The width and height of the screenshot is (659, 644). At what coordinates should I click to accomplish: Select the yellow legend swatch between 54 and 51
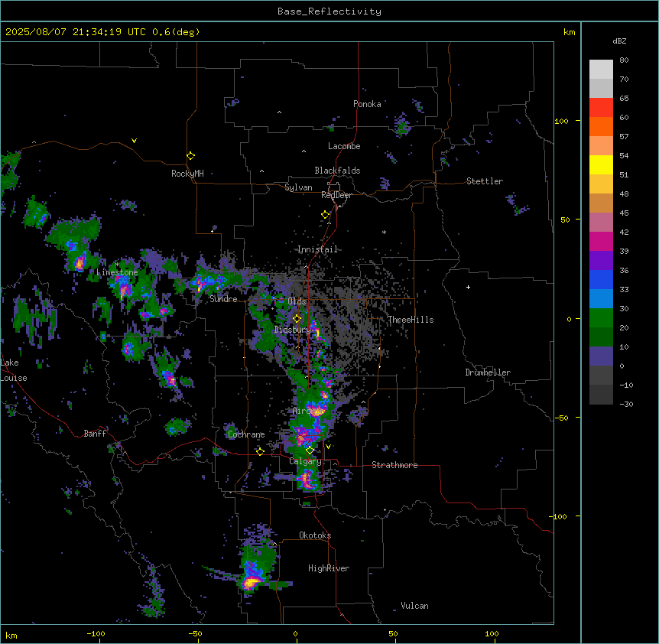(x=601, y=165)
